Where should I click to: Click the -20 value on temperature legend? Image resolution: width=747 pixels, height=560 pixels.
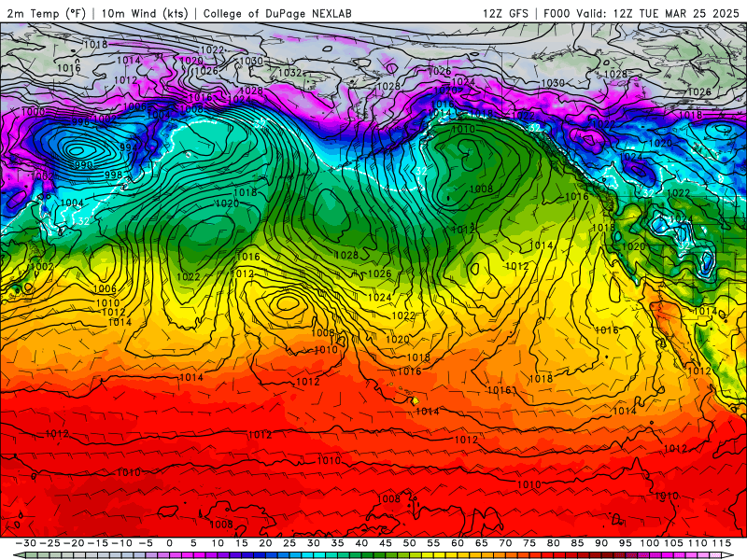[74, 543]
